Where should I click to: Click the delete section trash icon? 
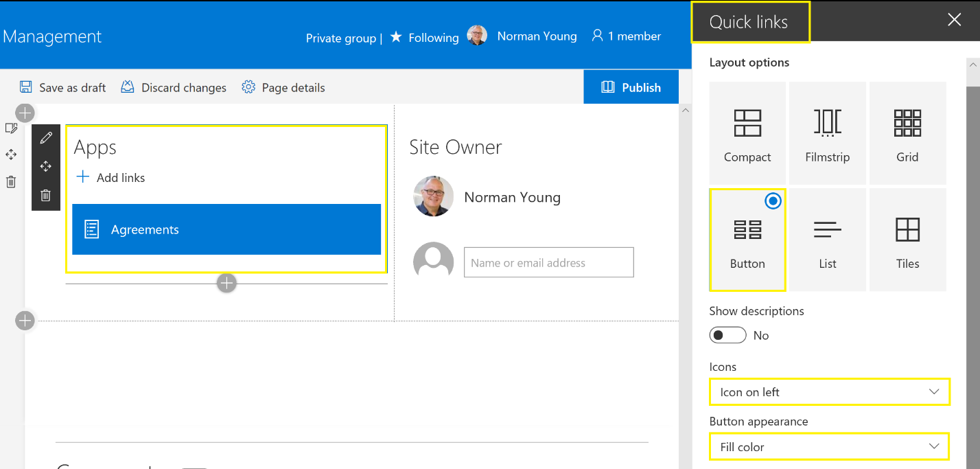pyautogui.click(x=11, y=182)
